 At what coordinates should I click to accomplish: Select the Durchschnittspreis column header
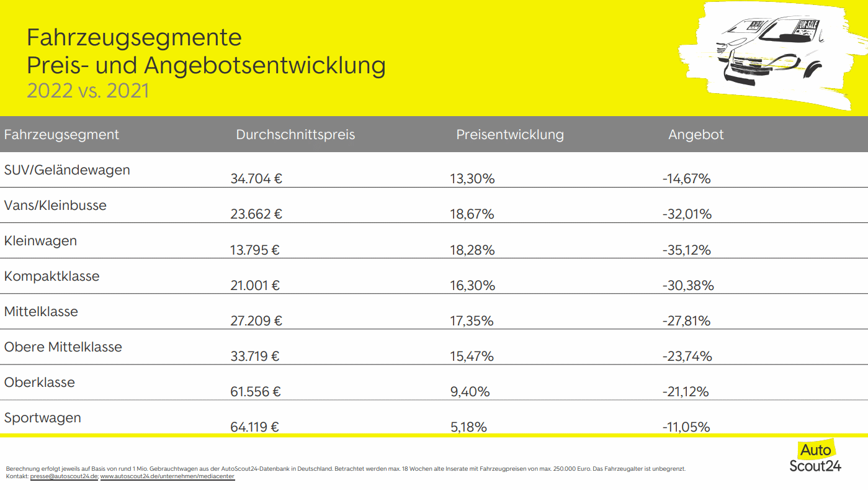coord(295,135)
